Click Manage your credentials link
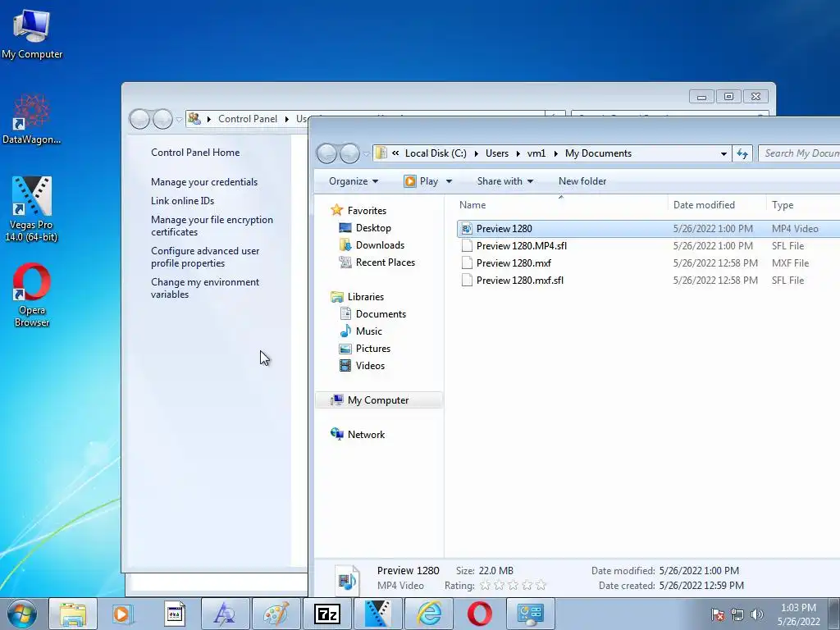This screenshot has width=840, height=630. (204, 182)
